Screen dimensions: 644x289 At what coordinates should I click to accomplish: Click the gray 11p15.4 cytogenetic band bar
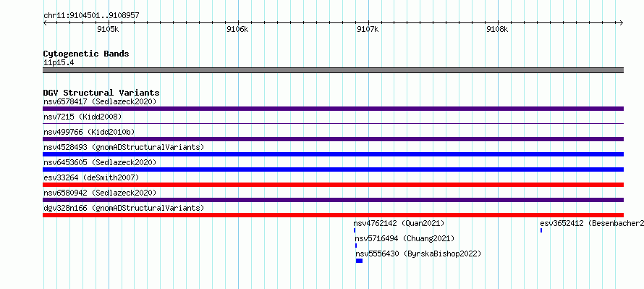tap(333, 70)
